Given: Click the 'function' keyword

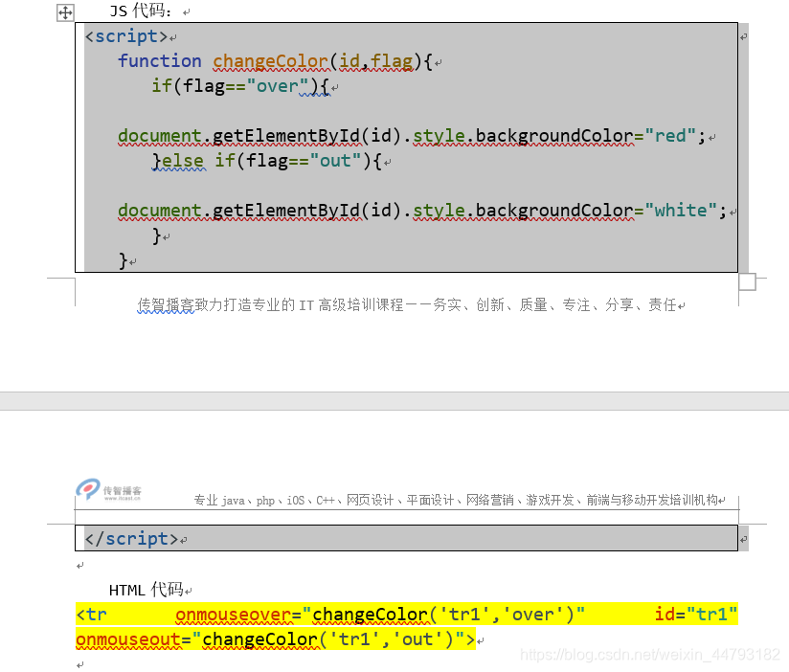Looking at the screenshot, I should pyautogui.click(x=160, y=61).
